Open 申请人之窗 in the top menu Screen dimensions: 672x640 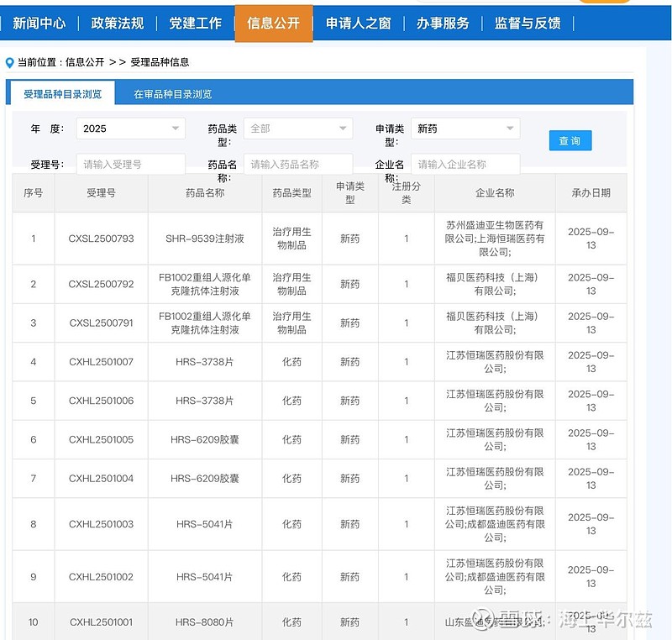358,24
